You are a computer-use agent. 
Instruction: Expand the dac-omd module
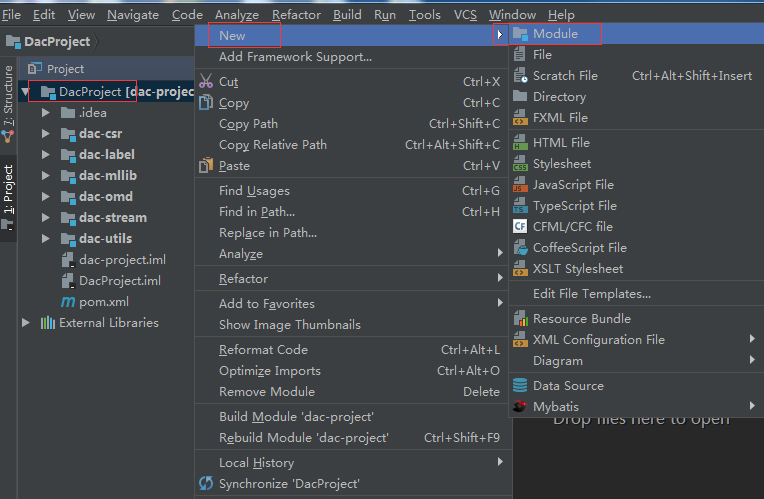click(46, 196)
